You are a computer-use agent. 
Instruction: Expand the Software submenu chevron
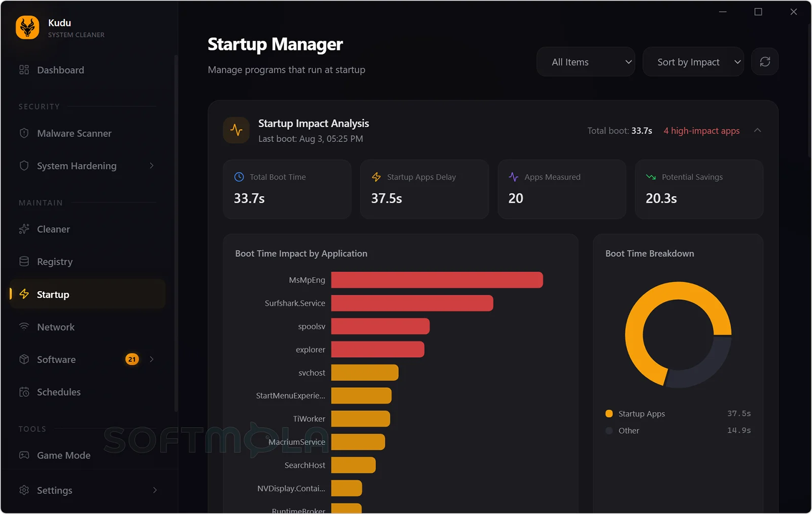pos(151,359)
